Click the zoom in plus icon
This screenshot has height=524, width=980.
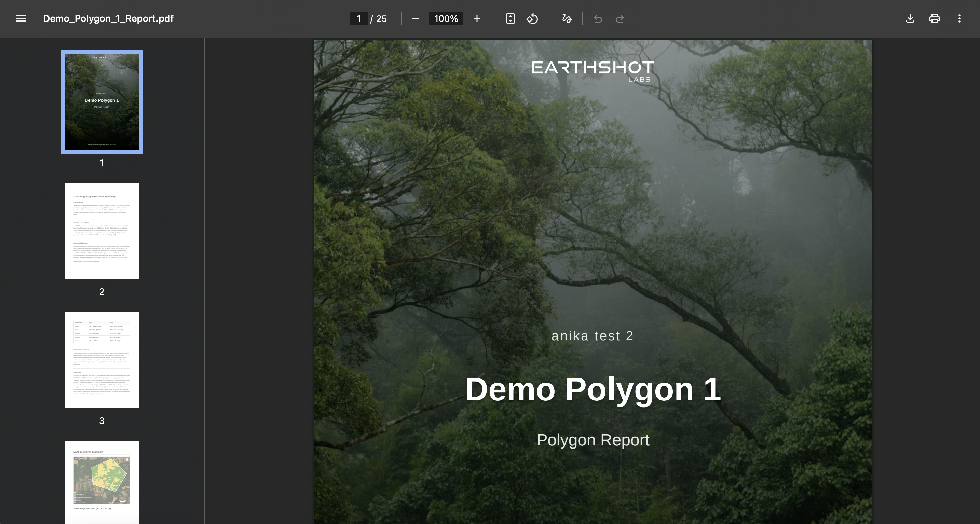tap(477, 19)
